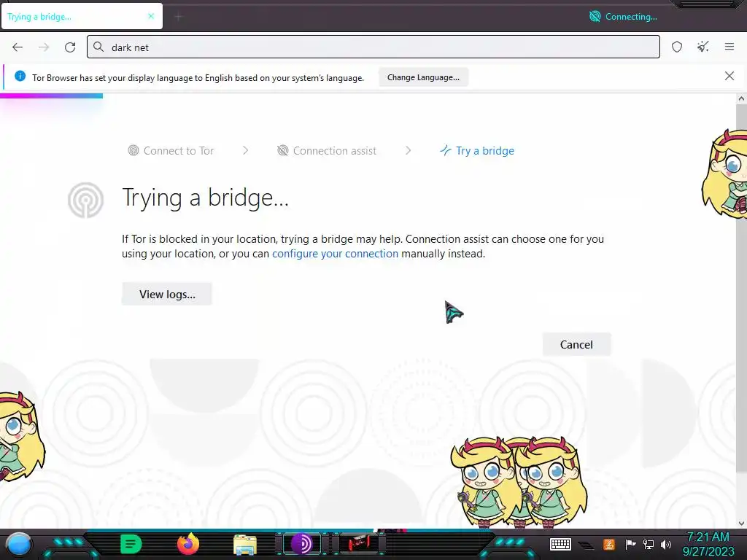Click chevron after 'Connect to Tor'
Screen dimensions: 747x560
point(245,150)
